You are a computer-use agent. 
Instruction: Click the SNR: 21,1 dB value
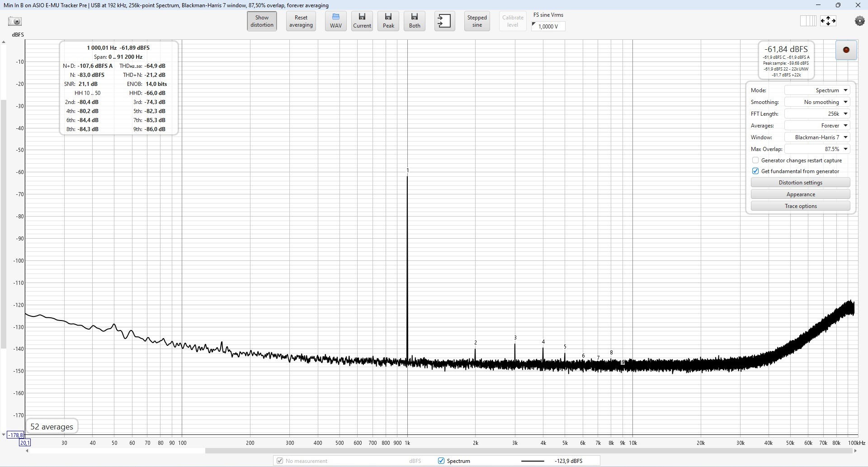(88, 84)
